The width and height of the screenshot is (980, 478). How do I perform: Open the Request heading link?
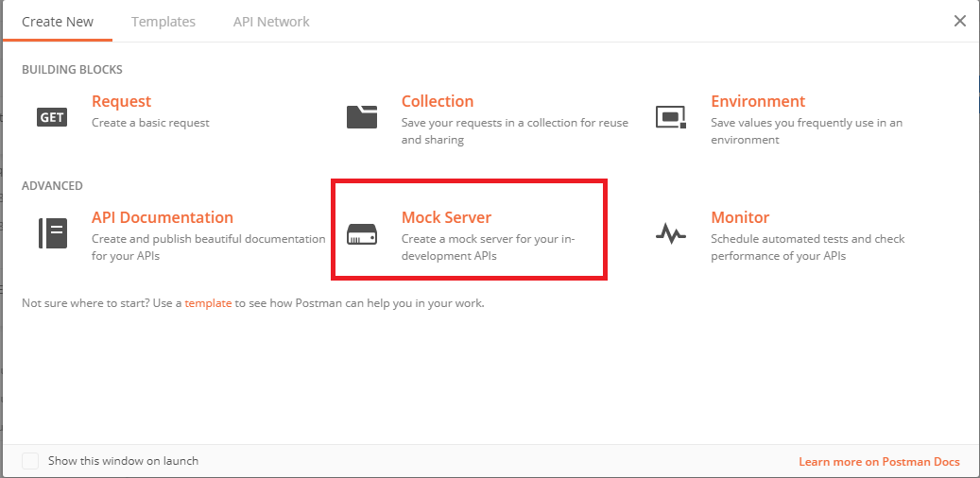(x=121, y=101)
